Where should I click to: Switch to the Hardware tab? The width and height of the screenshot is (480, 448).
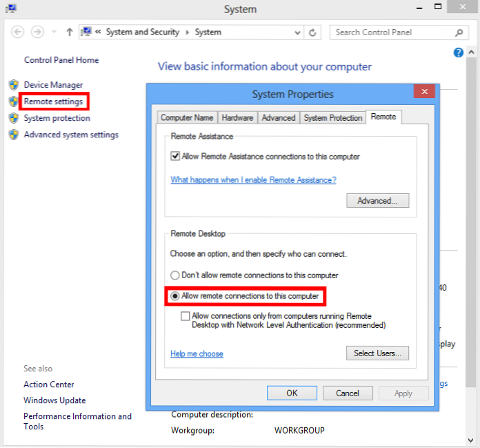237,118
